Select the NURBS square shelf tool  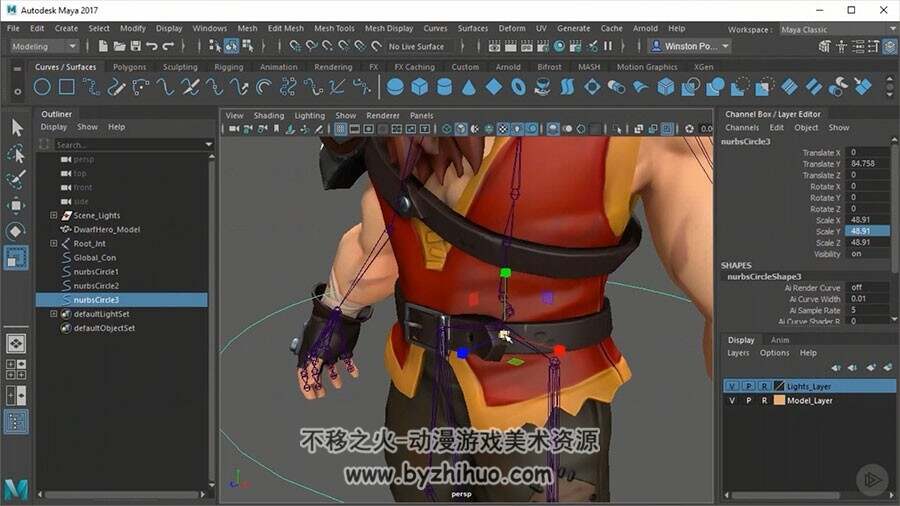(x=67, y=87)
